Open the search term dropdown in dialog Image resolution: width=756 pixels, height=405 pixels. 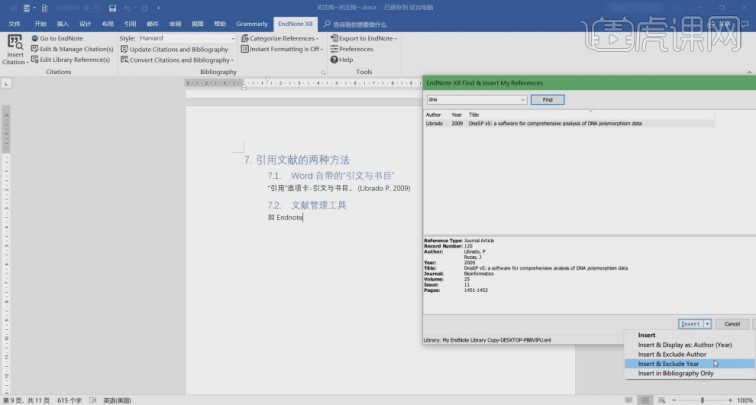pyautogui.click(x=523, y=100)
